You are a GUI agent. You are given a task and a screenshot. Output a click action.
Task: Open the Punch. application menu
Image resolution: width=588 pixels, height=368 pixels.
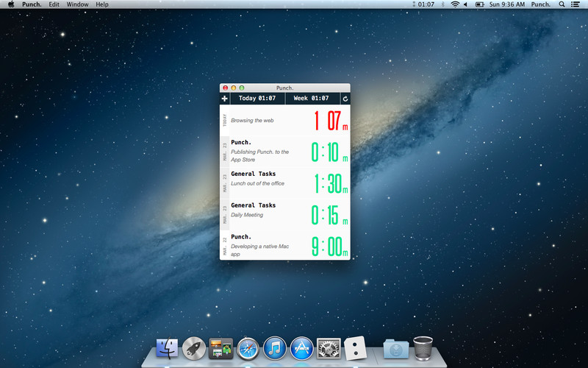point(32,4)
